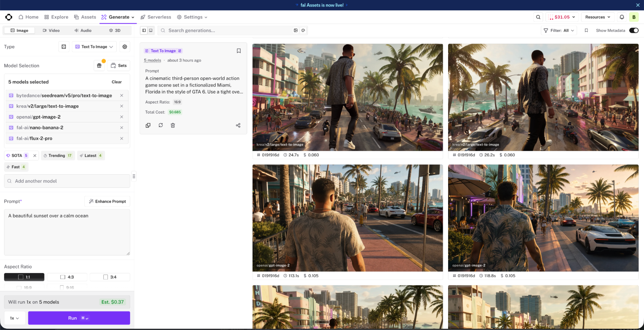Open the Filter: All dropdown

(x=559, y=30)
